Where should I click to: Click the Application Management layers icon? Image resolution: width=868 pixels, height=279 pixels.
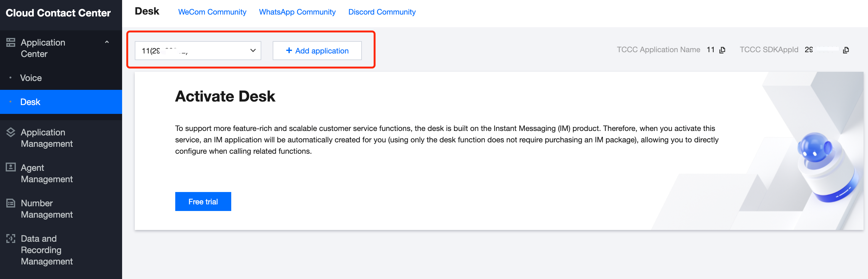click(10, 133)
